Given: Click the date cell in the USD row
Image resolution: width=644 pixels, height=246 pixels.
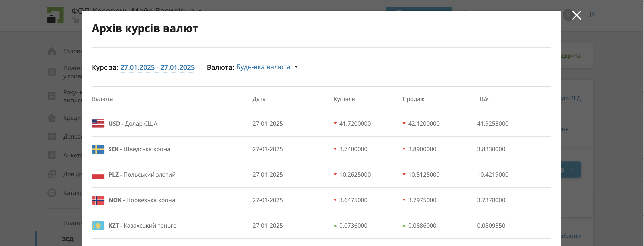Looking at the screenshot, I should [x=267, y=123].
